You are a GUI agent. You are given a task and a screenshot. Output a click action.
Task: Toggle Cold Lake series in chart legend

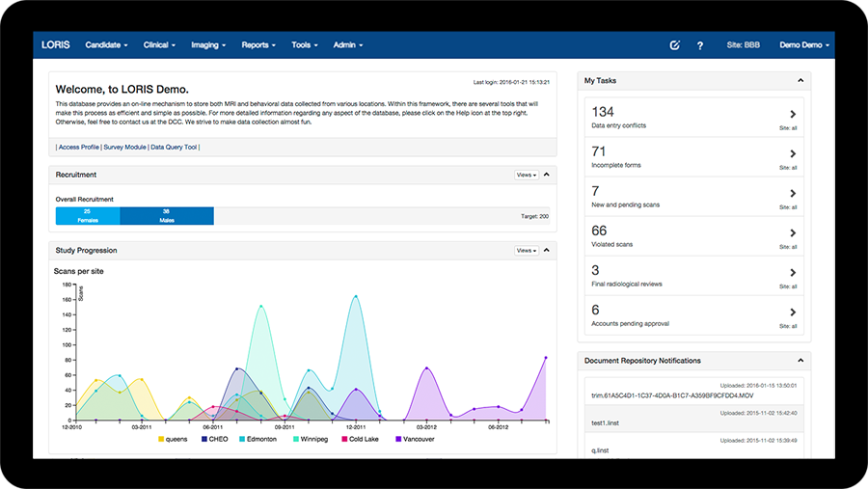point(361,439)
